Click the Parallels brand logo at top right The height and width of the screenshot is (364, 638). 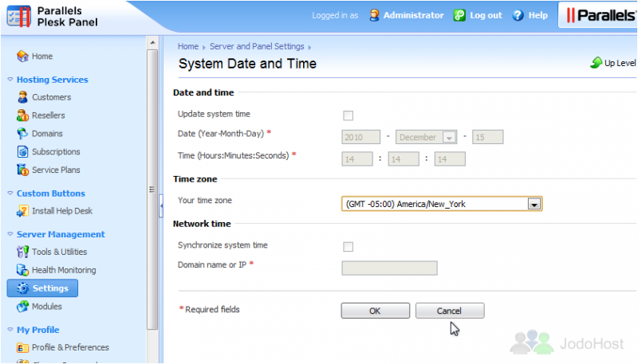click(x=601, y=15)
